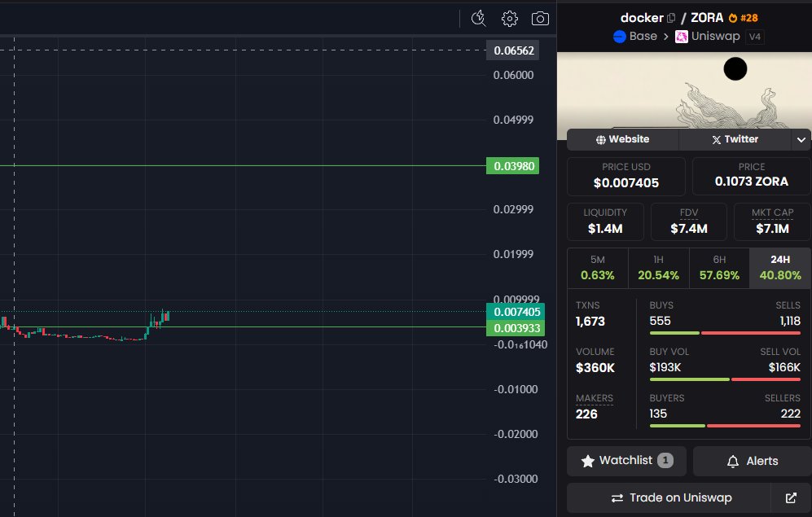Click the MAKERS 226 value
The image size is (812, 517).
pyautogui.click(x=586, y=414)
